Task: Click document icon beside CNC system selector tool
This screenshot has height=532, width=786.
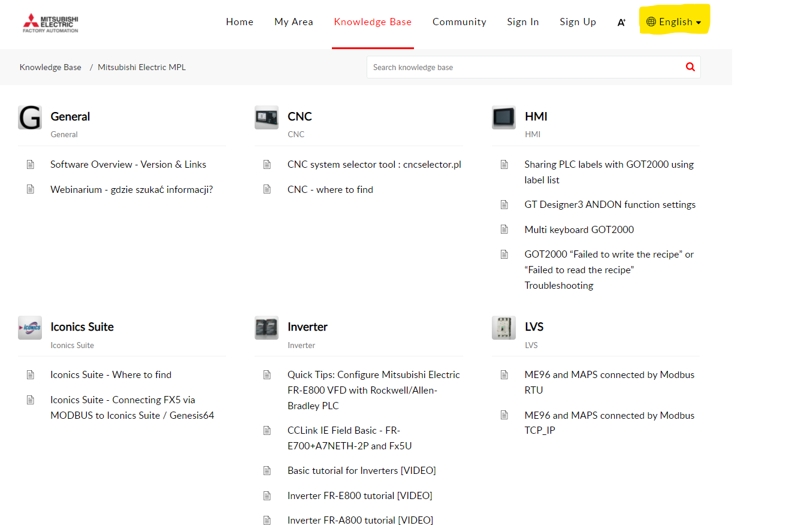Action: pos(267,164)
